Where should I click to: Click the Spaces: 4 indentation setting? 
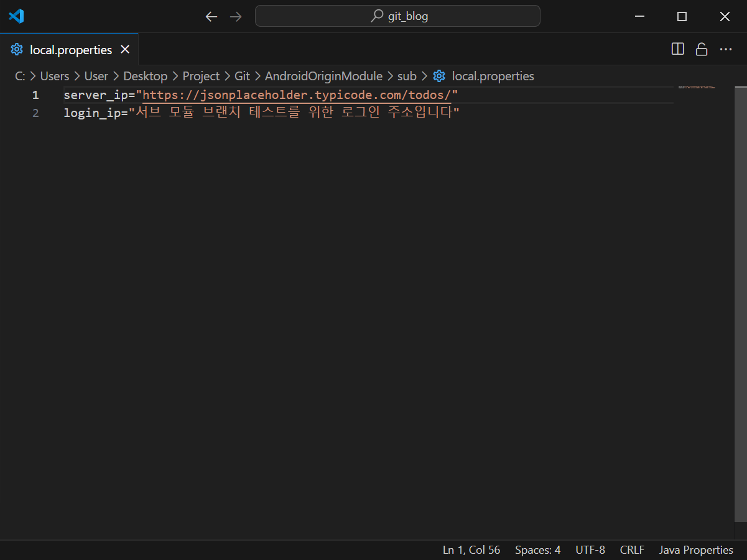(537, 549)
